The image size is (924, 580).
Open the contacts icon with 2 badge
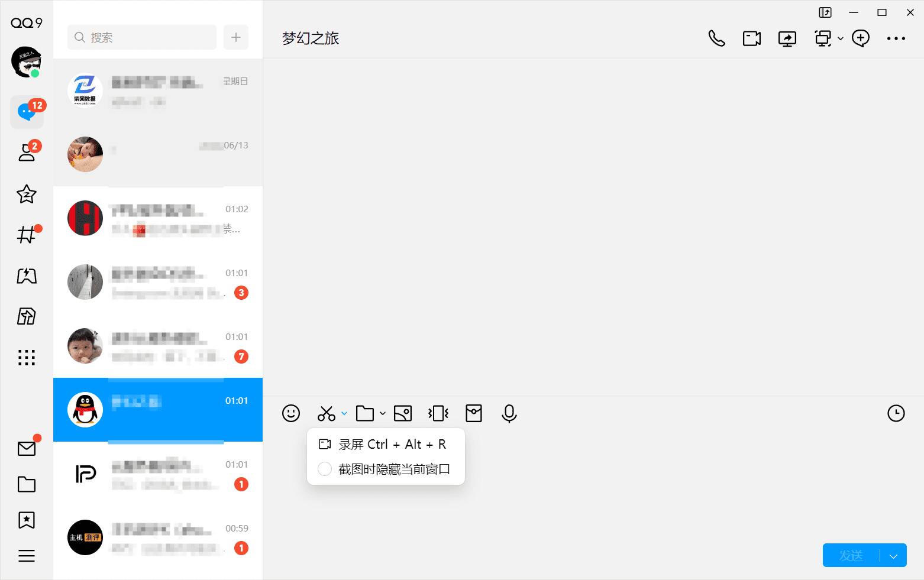point(27,152)
